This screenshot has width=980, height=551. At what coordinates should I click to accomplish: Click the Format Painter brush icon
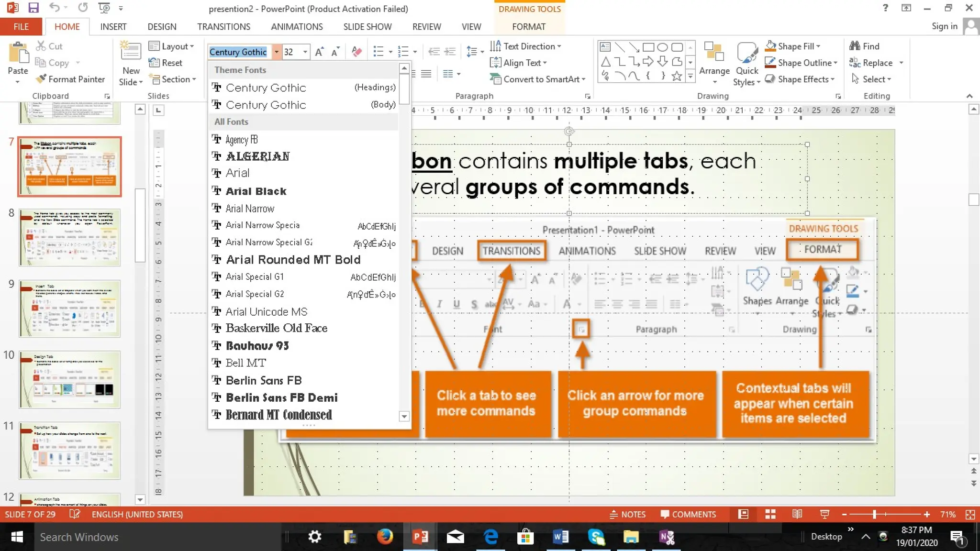[42, 79]
